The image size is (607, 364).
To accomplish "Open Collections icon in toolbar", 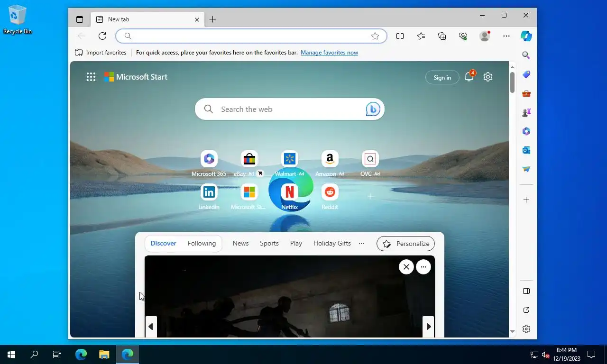I will coord(442,36).
